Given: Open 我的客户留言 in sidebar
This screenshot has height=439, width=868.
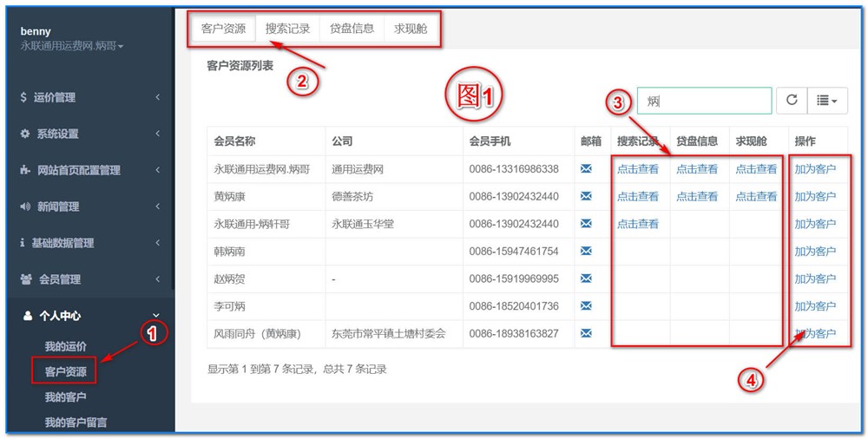Looking at the screenshot, I should 76,423.
